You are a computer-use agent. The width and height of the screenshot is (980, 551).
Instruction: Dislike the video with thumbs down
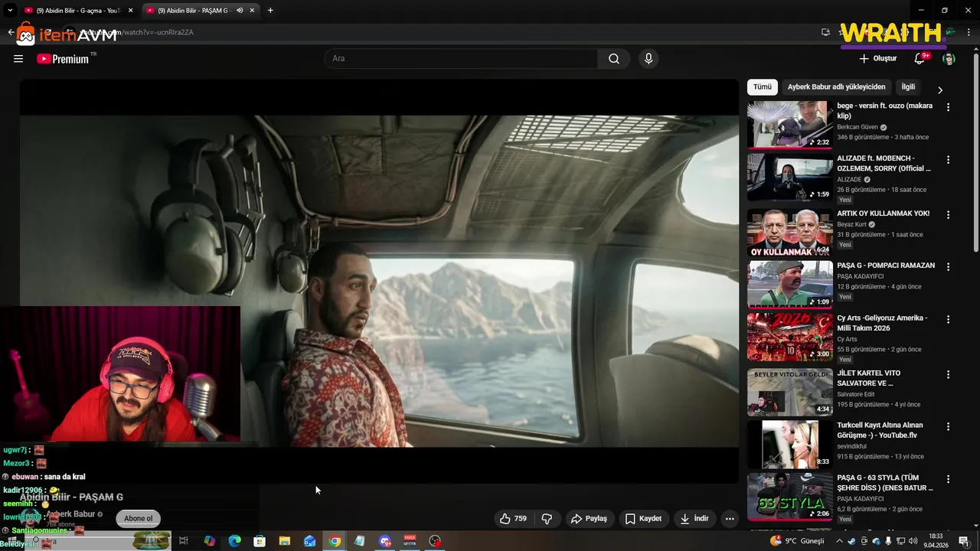(x=547, y=519)
